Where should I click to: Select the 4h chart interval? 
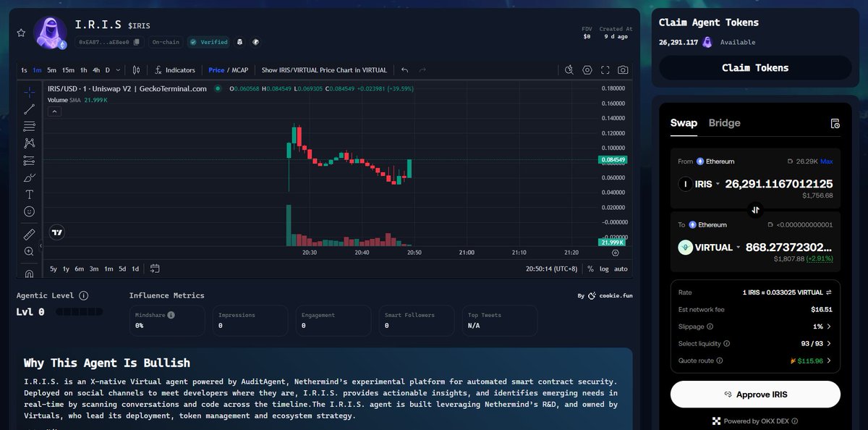(96, 70)
